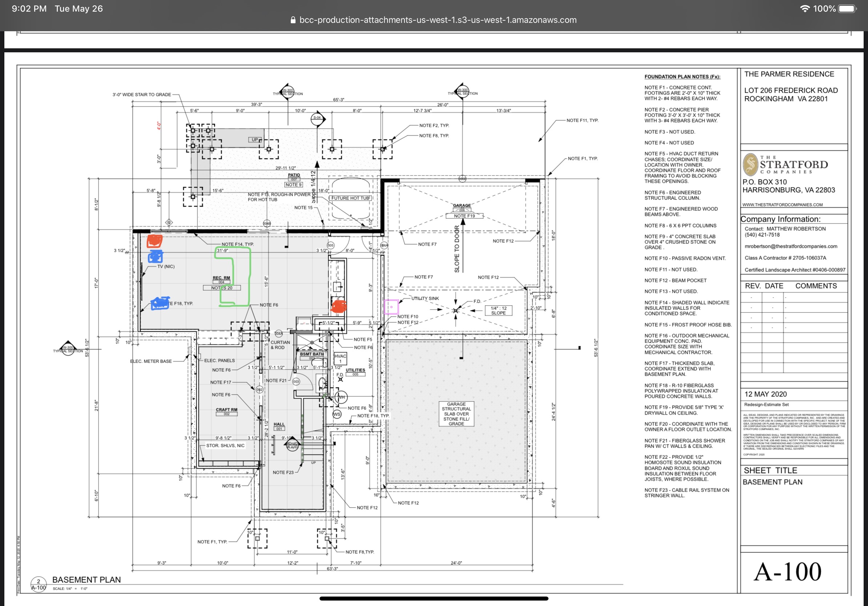Click the magenta square near Utility Sink
The height and width of the screenshot is (606, 868).
391,307
